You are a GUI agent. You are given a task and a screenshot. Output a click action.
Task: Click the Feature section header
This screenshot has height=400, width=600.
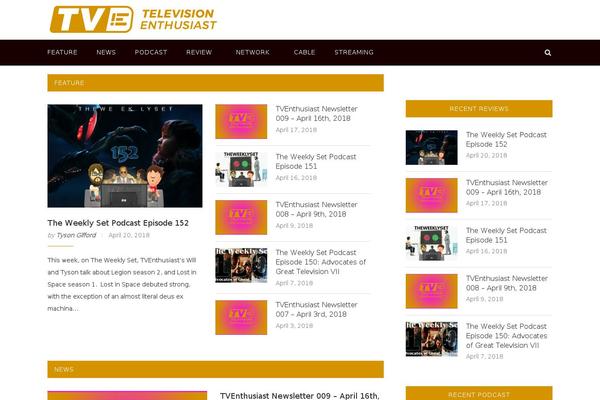coord(215,83)
